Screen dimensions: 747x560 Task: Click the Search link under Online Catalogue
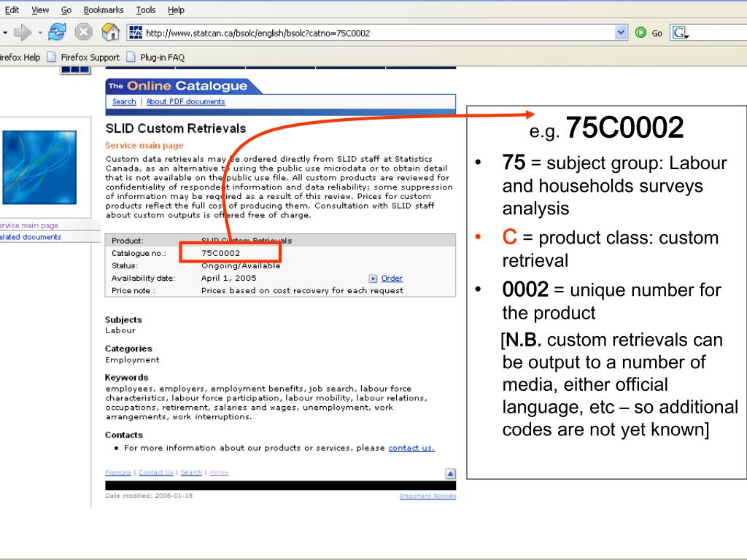coord(124,101)
